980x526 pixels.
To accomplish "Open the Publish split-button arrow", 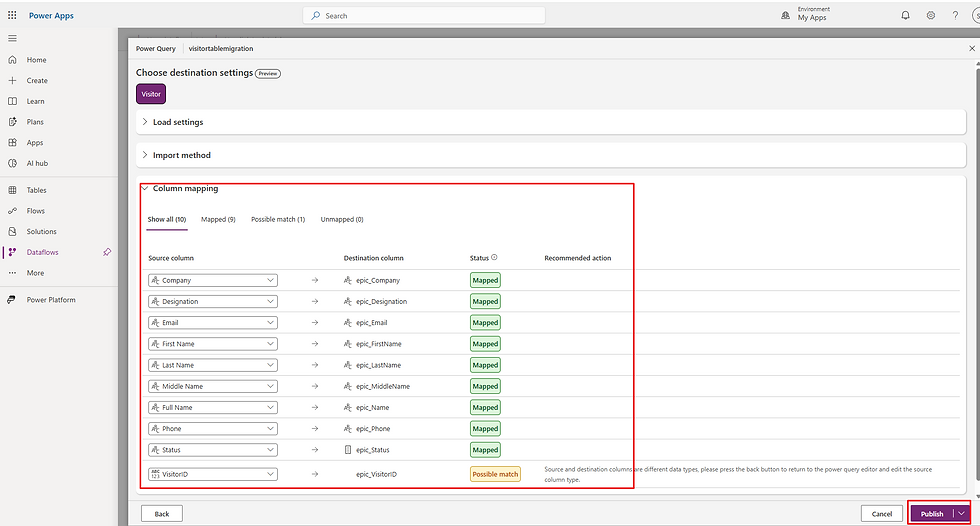I will tap(961, 514).
